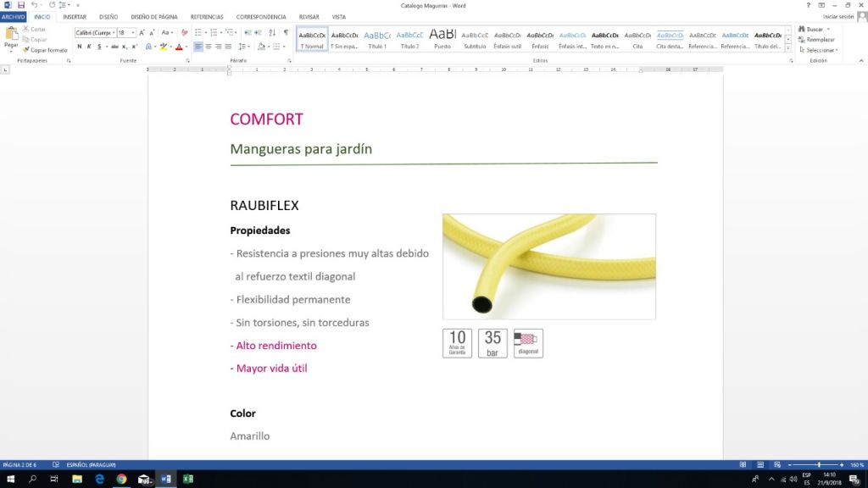
Task: Switch to the DISEÑO ribbon tab
Action: (108, 17)
